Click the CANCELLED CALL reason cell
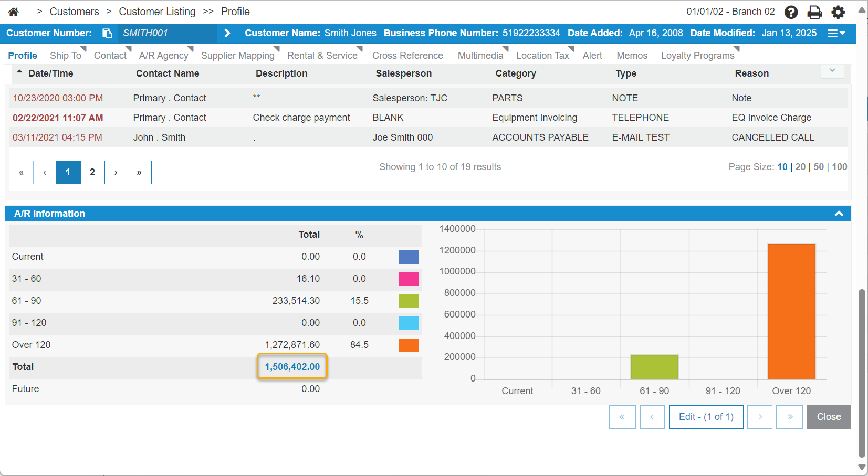This screenshot has width=868, height=476. coord(773,137)
